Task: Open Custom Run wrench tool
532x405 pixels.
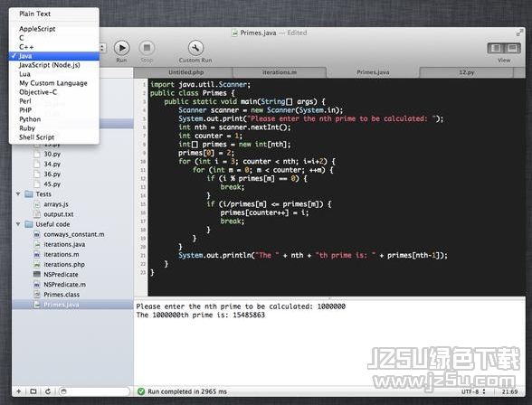Action: coord(195,48)
